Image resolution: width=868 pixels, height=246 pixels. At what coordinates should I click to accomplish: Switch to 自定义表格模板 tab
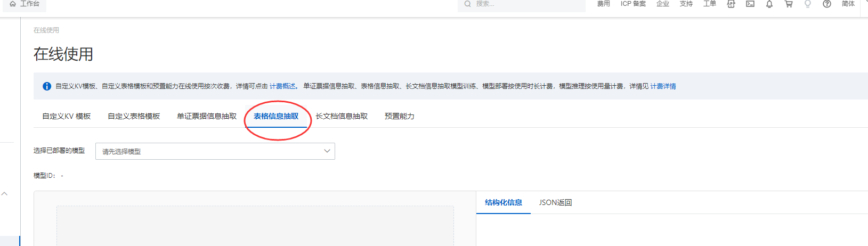pos(134,116)
